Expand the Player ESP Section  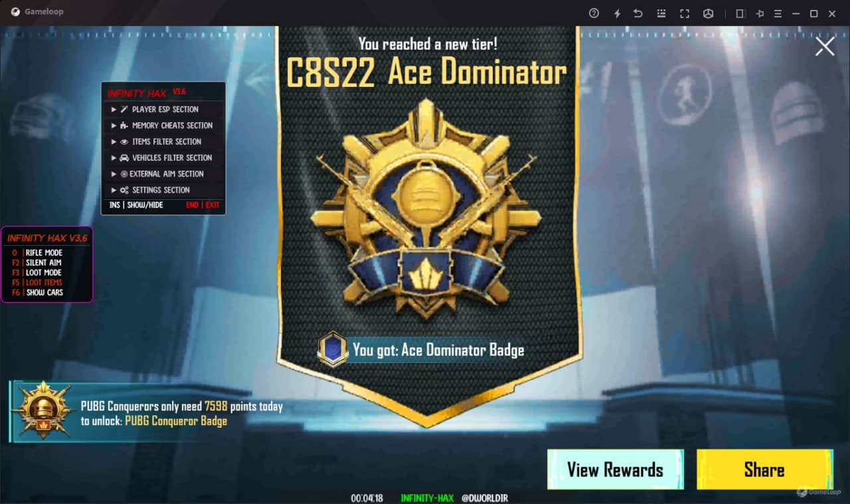(x=163, y=109)
